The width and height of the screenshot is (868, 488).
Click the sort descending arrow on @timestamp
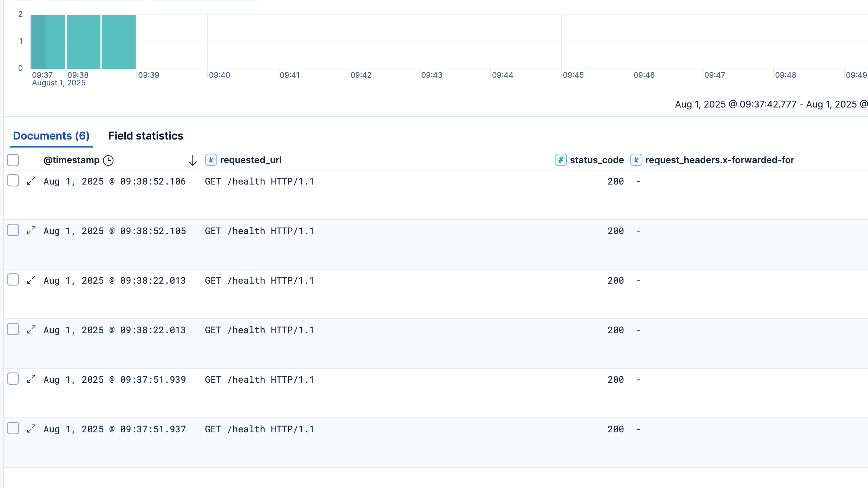coord(193,161)
